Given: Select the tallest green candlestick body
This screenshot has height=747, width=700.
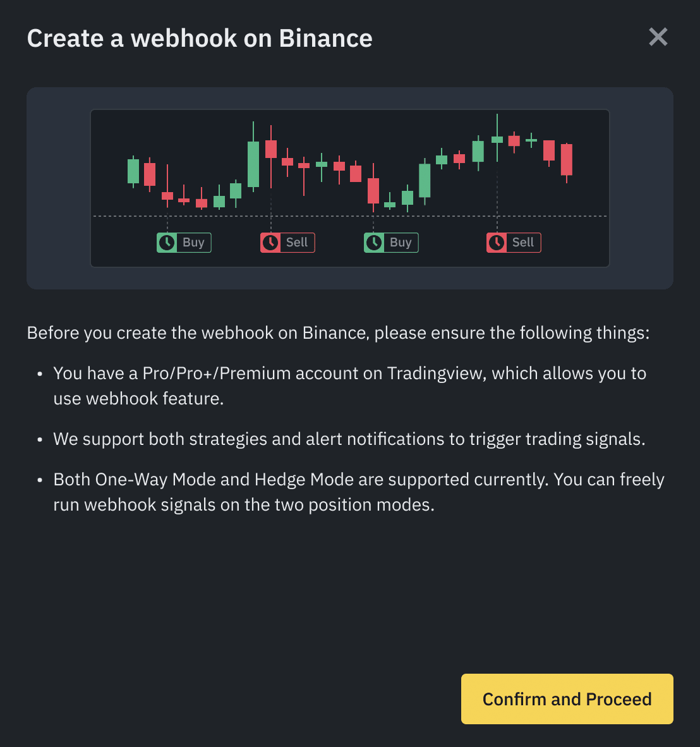Looking at the screenshot, I should [253, 164].
